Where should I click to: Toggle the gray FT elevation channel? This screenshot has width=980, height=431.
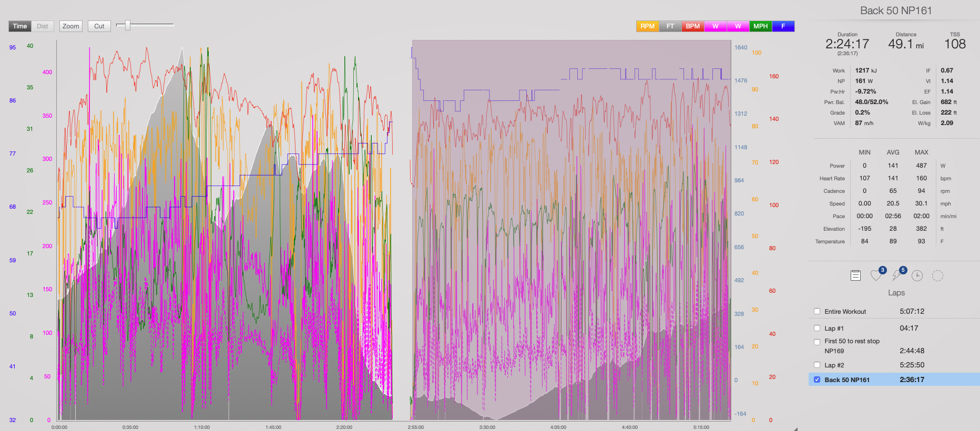[670, 26]
